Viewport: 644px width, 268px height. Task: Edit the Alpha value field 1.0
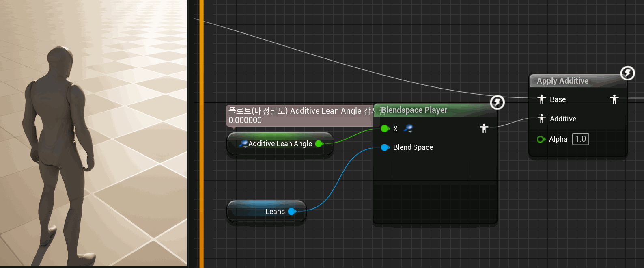[580, 139]
